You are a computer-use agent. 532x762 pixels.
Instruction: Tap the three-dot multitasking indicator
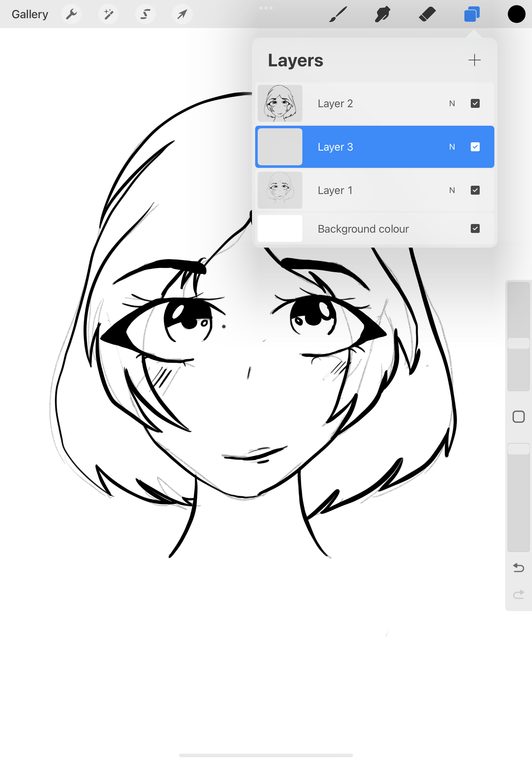coord(266,8)
